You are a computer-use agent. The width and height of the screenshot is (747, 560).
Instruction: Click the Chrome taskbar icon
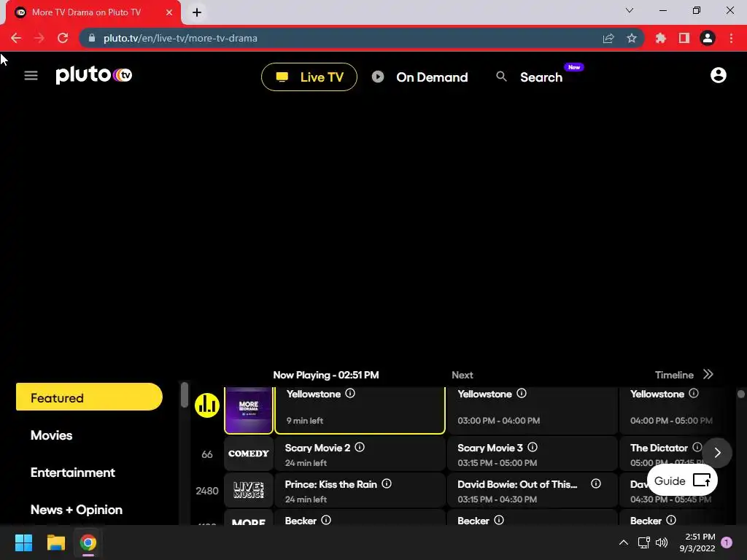[x=88, y=542]
